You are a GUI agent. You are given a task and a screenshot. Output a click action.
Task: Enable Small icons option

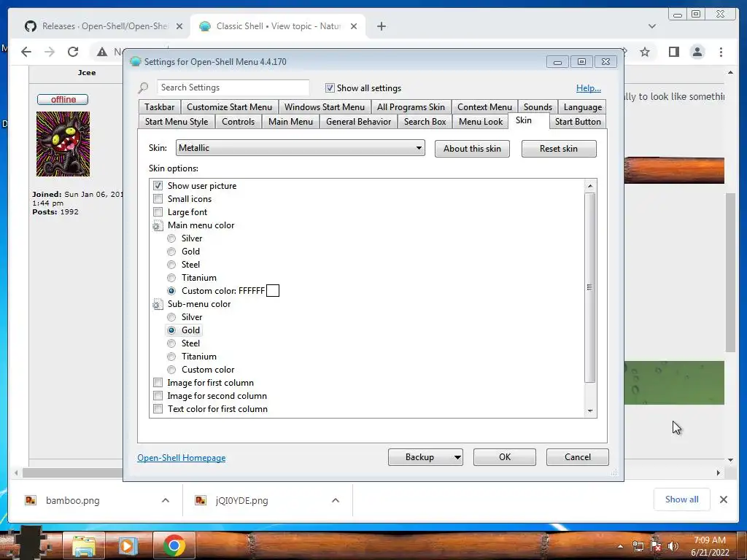[158, 199]
